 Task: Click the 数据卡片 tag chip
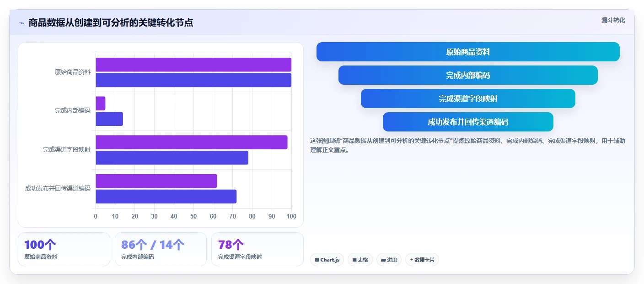pyautogui.click(x=422, y=260)
